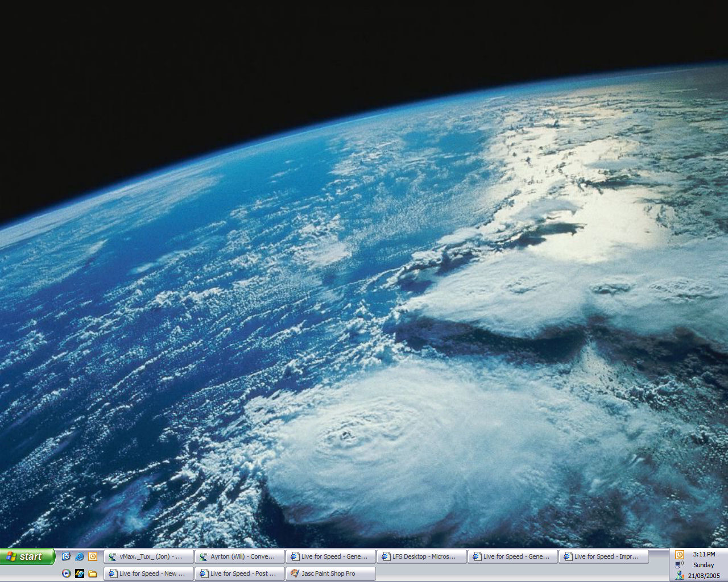This screenshot has width=728, height=582.
Task: Click the 3:11 PM clock time
Action: pos(704,554)
